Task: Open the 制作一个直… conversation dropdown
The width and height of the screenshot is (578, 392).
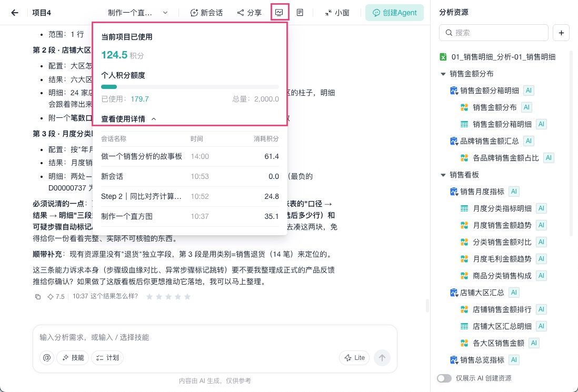Action: [138, 13]
